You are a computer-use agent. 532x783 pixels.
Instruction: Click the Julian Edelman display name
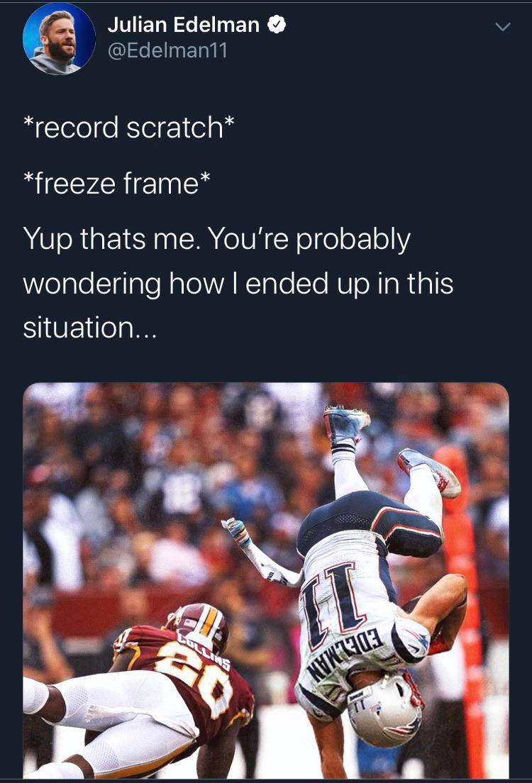tap(183, 24)
